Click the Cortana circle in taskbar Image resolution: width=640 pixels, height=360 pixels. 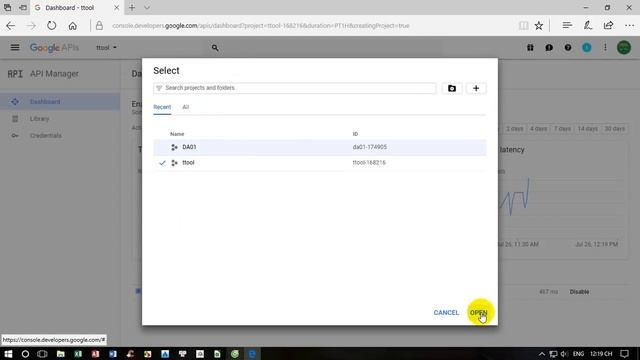click(x=25, y=354)
